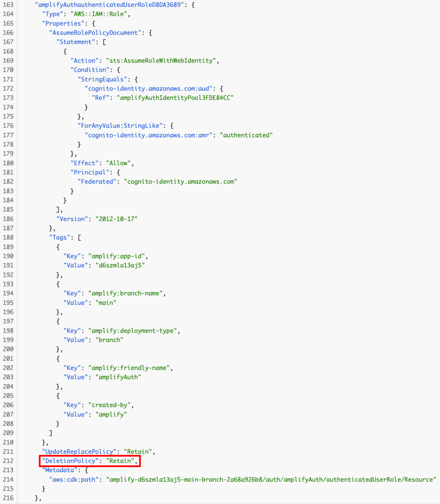Place cursor on "sts:AssumeRoleWithWebIdentity" action value
This screenshot has height=504, width=440.
[x=161, y=61]
